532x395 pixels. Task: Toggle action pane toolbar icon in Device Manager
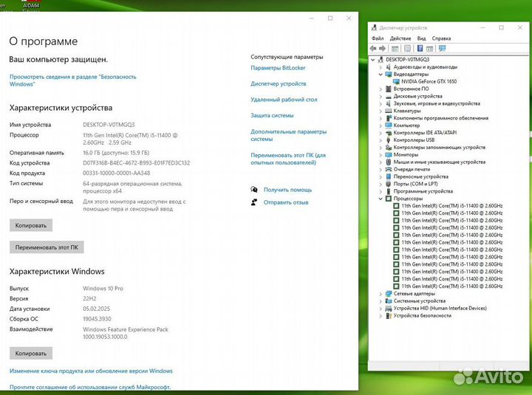click(x=429, y=49)
